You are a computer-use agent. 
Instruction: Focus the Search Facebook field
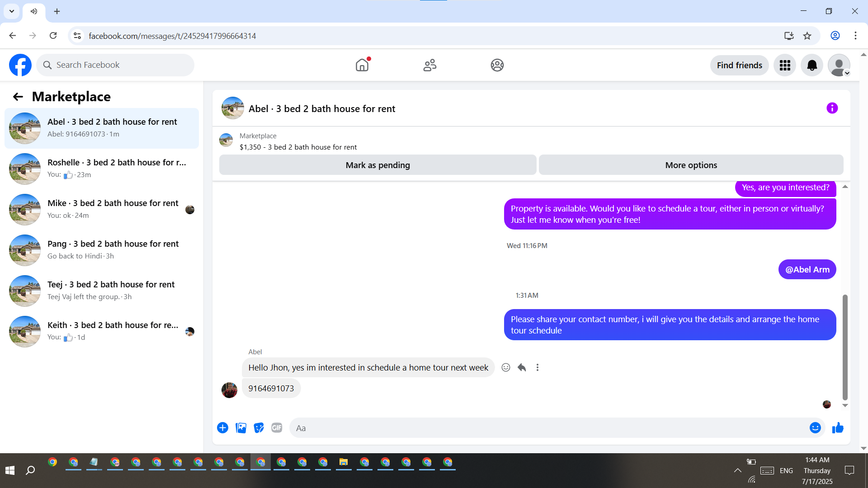(115, 65)
